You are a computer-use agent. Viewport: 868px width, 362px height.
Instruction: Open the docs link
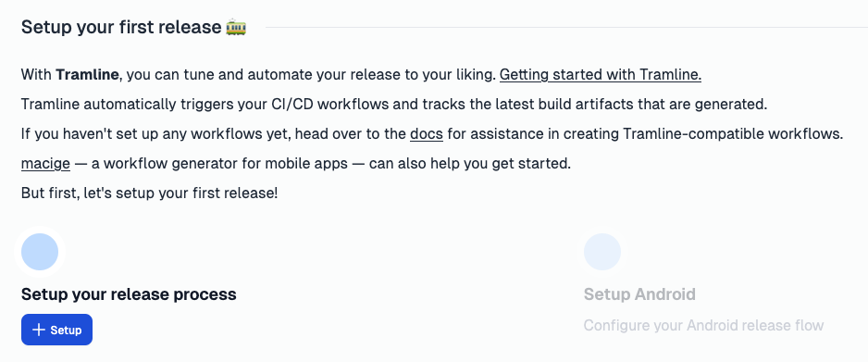coord(427,134)
